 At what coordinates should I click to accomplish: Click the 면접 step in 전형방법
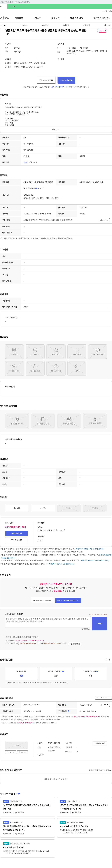(43, 508)
